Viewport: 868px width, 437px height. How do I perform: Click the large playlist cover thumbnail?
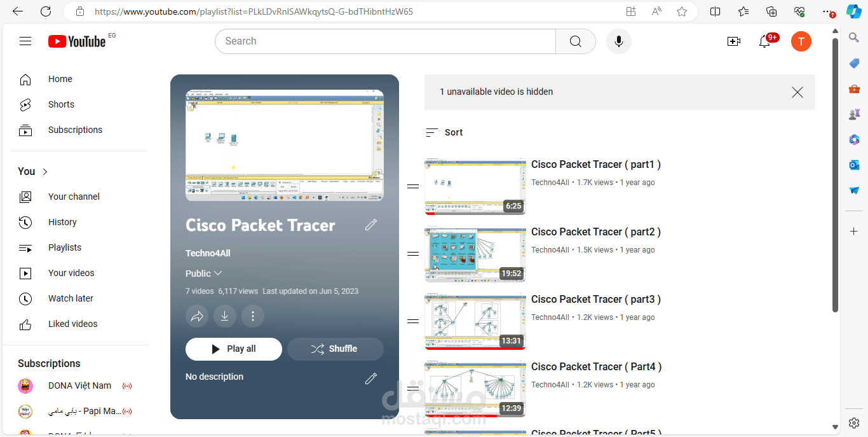coord(285,146)
